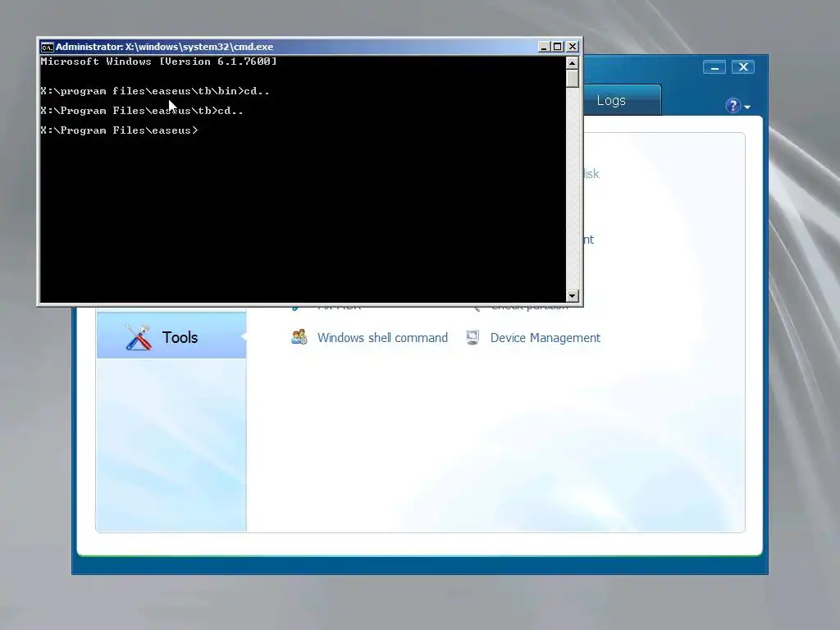Click the cmd scrollbar down arrow
Screen dimensions: 840x630
pos(572,295)
